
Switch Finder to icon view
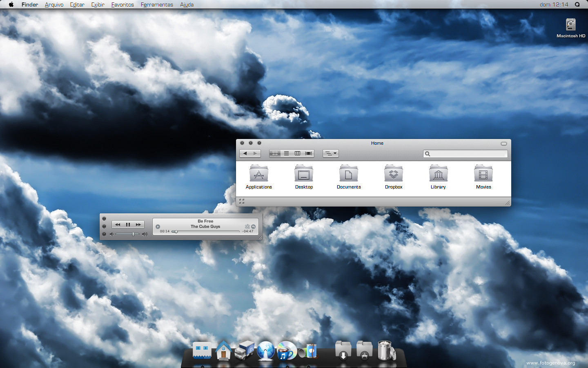point(275,153)
